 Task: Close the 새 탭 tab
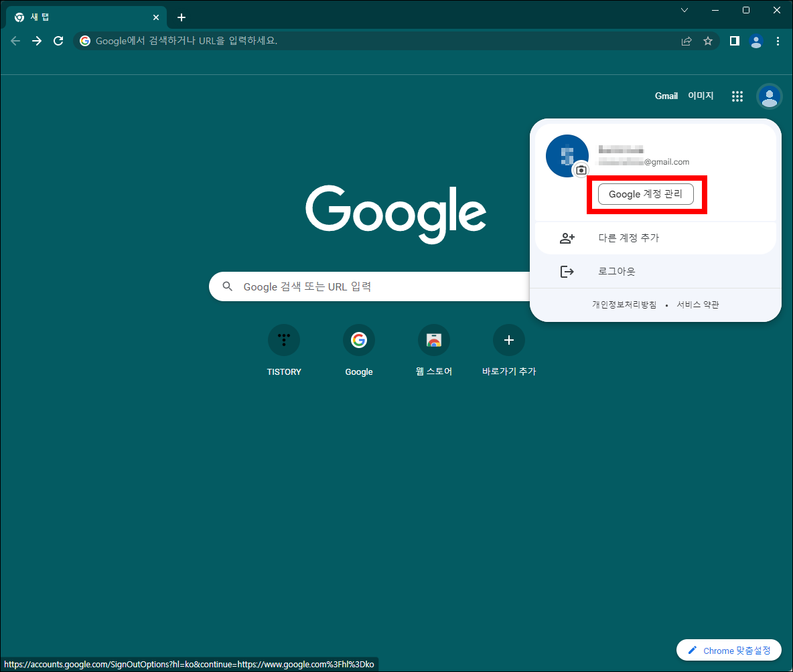(156, 17)
